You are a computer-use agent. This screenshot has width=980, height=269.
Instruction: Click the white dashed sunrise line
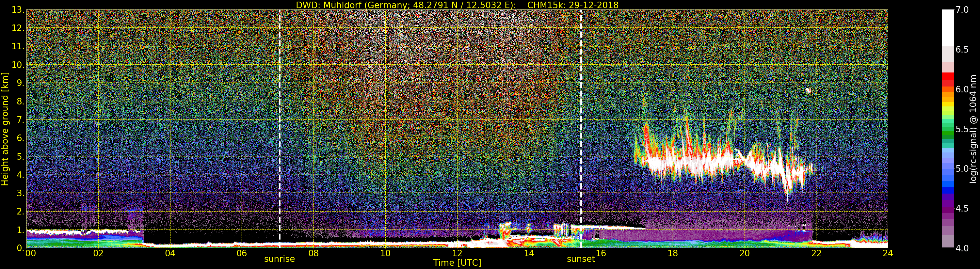[280, 126]
